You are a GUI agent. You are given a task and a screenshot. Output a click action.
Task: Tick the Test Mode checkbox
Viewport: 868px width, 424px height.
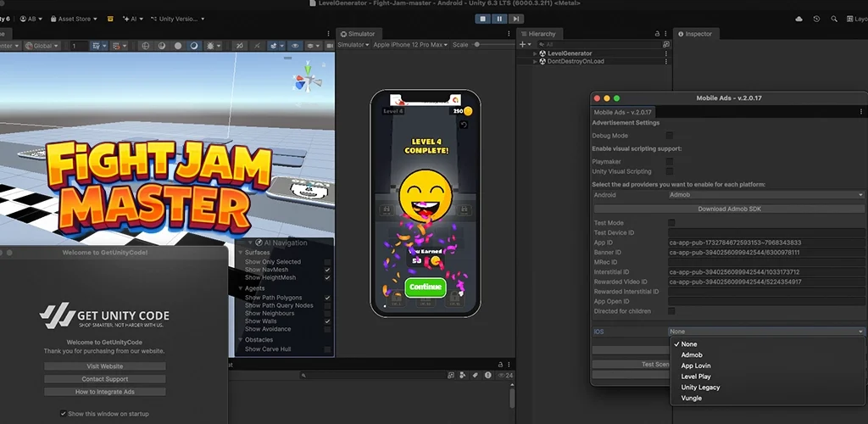click(x=671, y=223)
